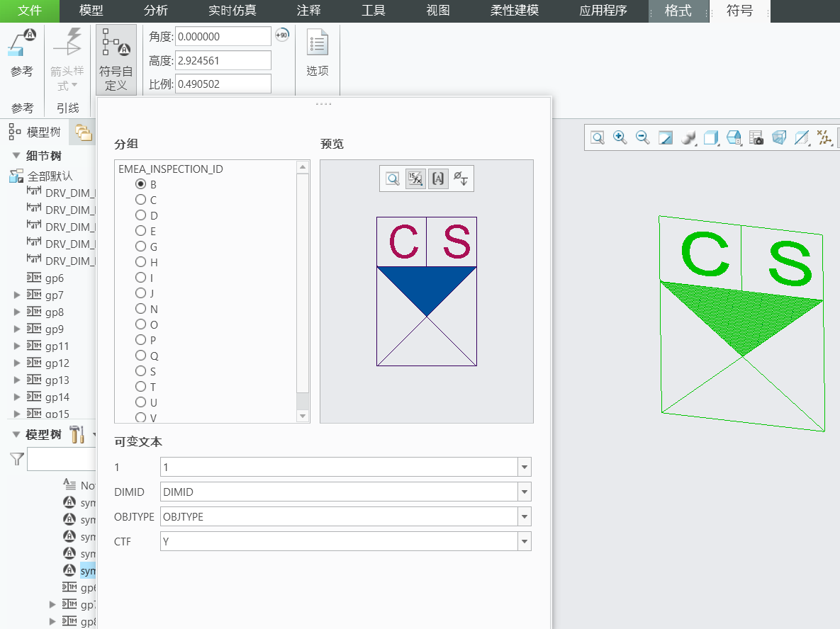
Task: Open the 文件 file menu
Action: (30, 11)
